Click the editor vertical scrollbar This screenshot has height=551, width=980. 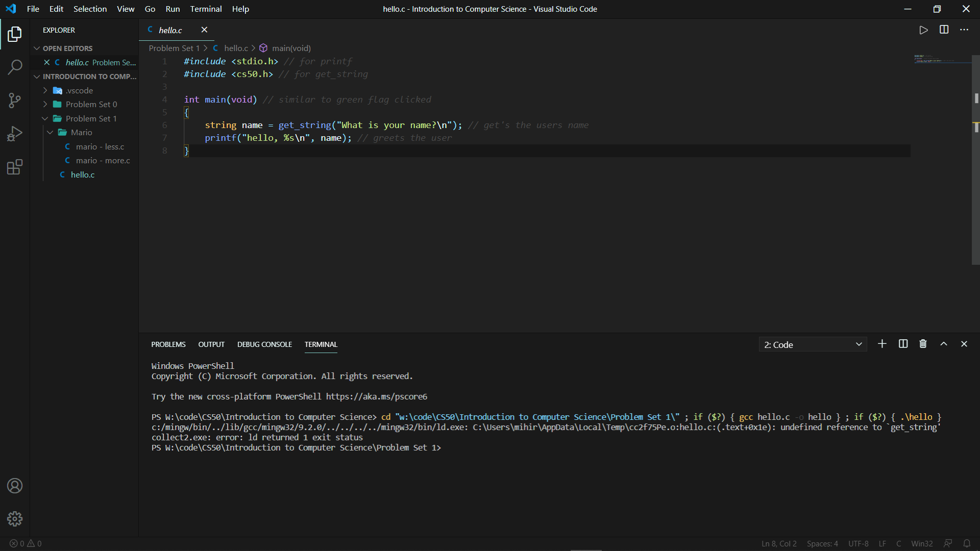coord(976,159)
